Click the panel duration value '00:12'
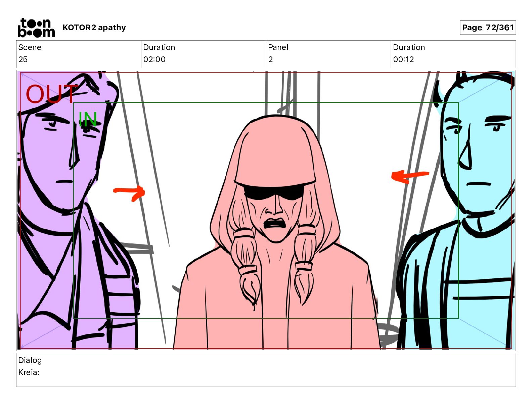 [403, 59]
